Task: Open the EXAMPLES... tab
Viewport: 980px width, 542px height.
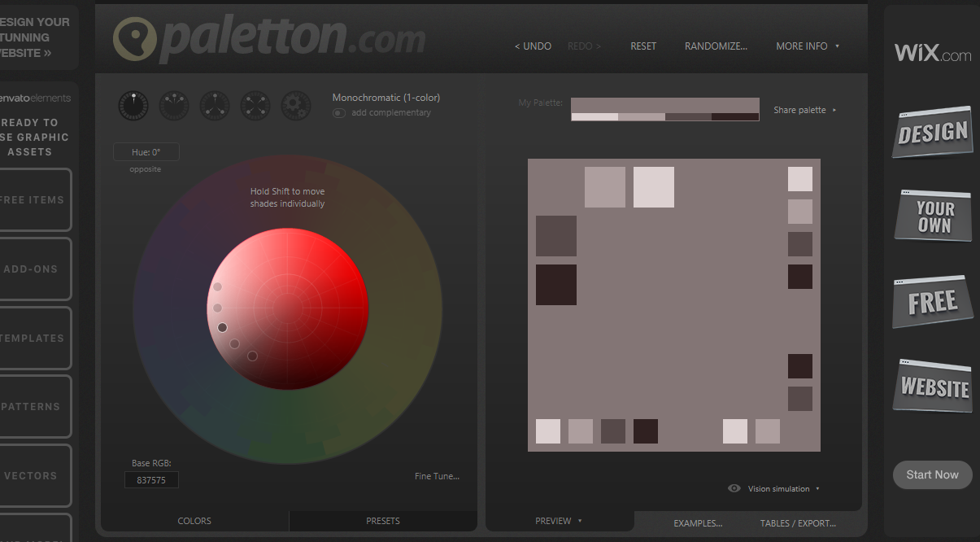Action: click(698, 523)
